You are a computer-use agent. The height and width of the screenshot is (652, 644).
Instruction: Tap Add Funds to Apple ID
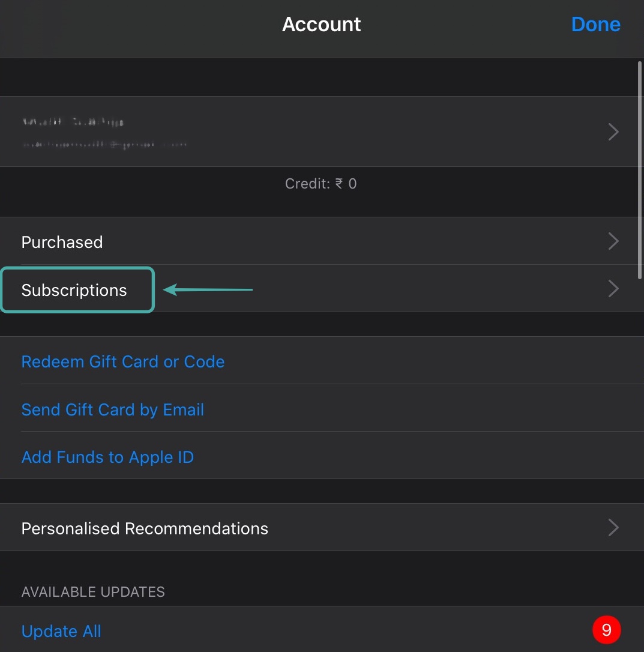pos(107,457)
